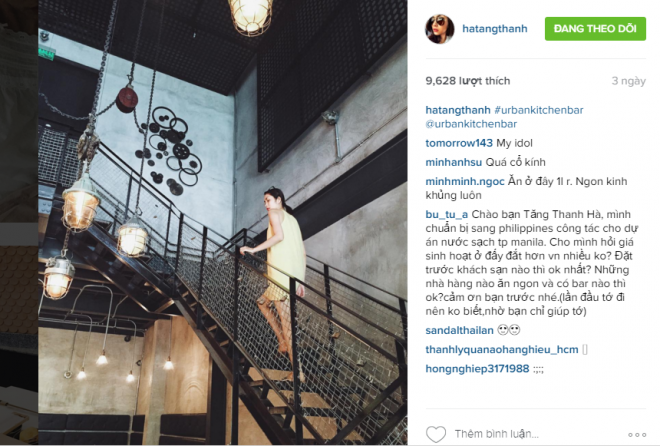
Task: Visit commenter minhanhsu's profile
Action: (x=453, y=162)
